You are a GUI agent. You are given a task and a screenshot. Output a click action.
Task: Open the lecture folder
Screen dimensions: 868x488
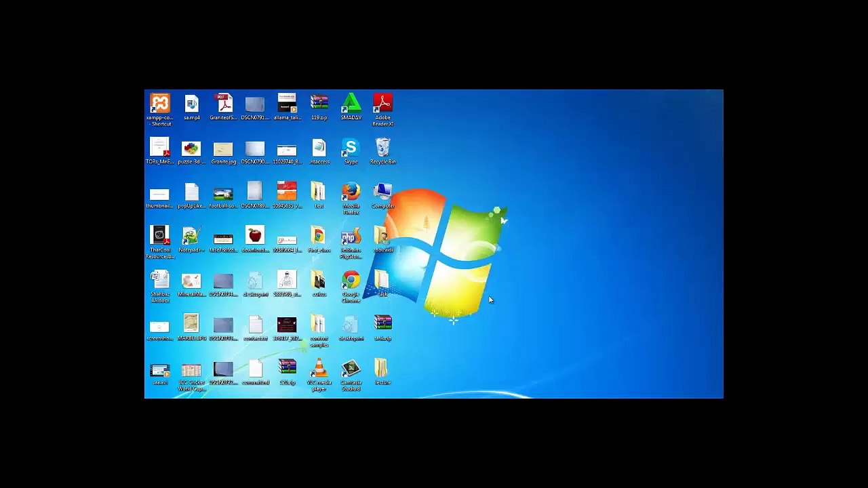(x=382, y=368)
